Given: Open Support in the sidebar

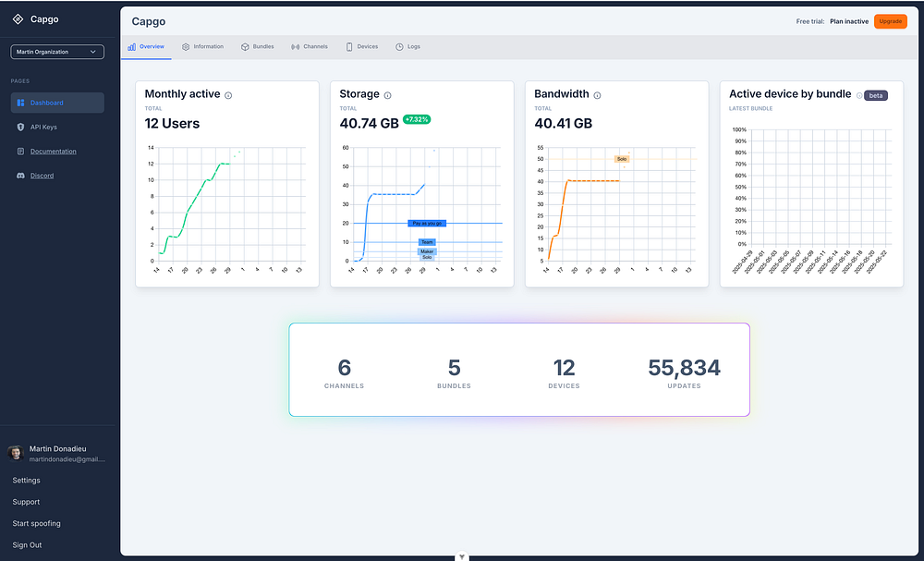Looking at the screenshot, I should (x=26, y=502).
